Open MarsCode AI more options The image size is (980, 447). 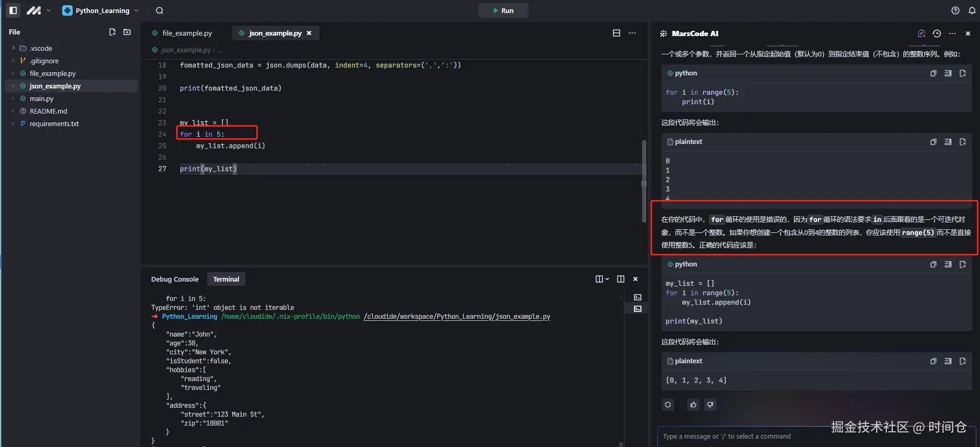click(x=952, y=33)
